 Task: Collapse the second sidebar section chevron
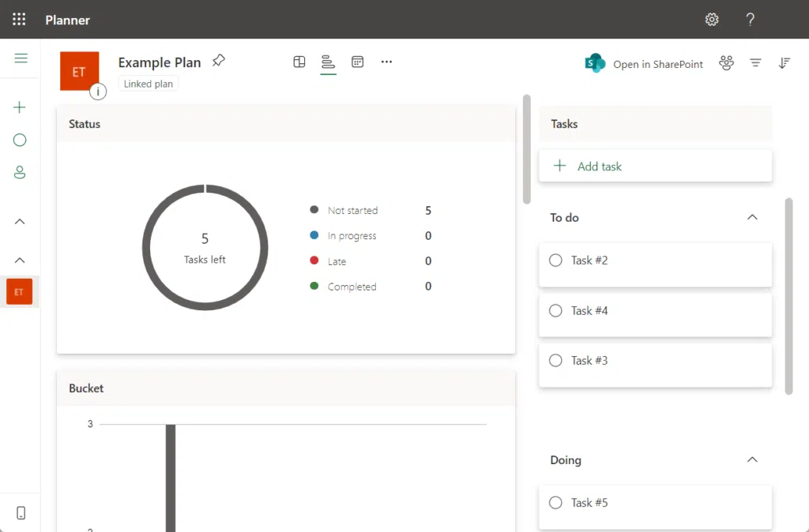[x=20, y=260]
